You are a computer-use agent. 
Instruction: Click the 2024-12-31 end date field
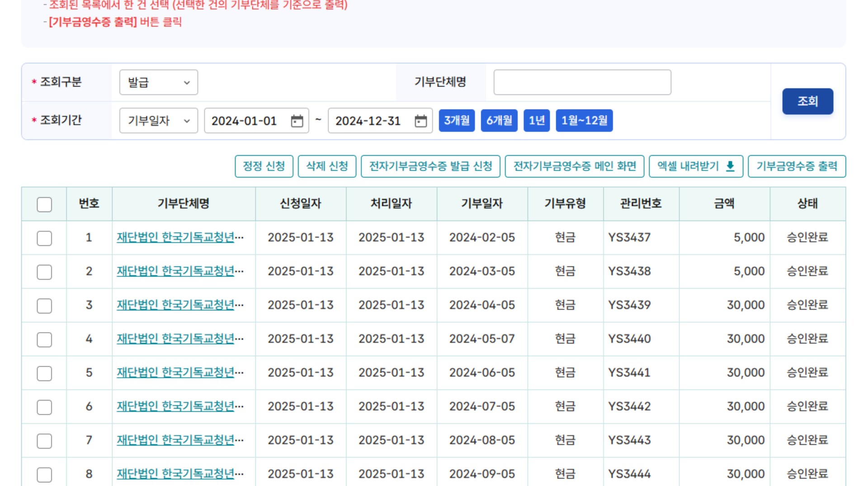[380, 121]
